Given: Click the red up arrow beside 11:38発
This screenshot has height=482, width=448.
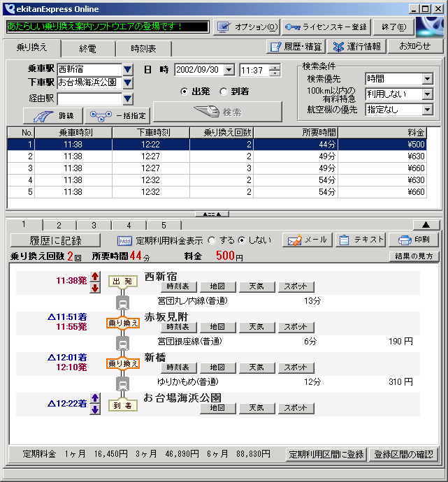Looking at the screenshot, I should point(95,277).
